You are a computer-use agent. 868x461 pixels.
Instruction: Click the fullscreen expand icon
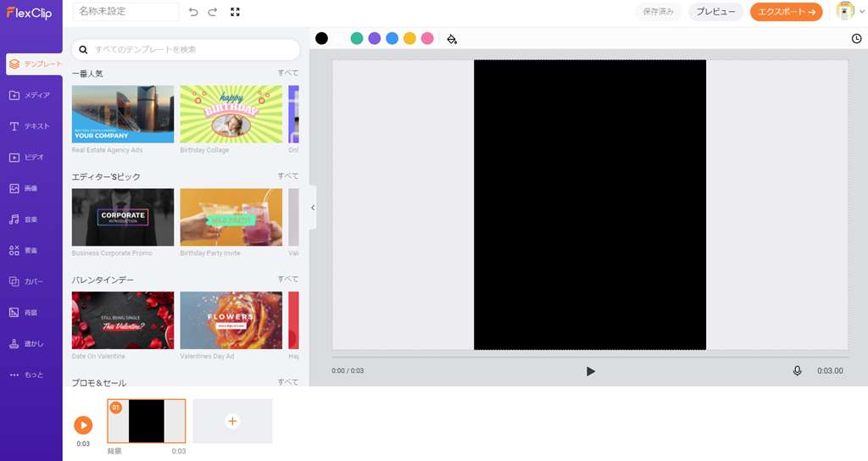pos(235,12)
